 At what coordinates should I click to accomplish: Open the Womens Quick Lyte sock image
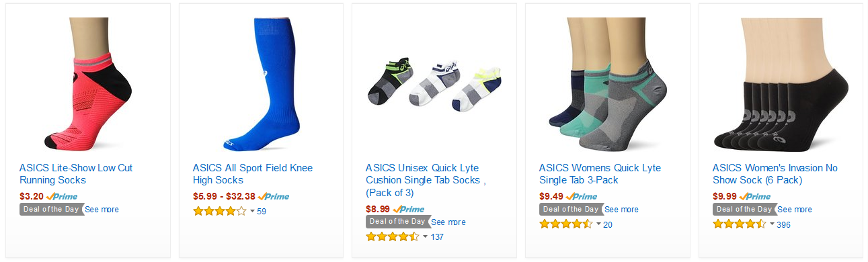(607, 84)
